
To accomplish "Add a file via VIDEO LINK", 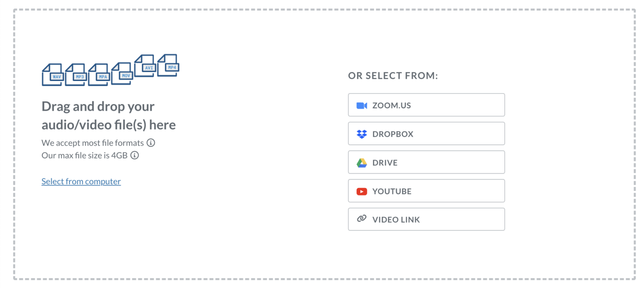I will 426,219.
